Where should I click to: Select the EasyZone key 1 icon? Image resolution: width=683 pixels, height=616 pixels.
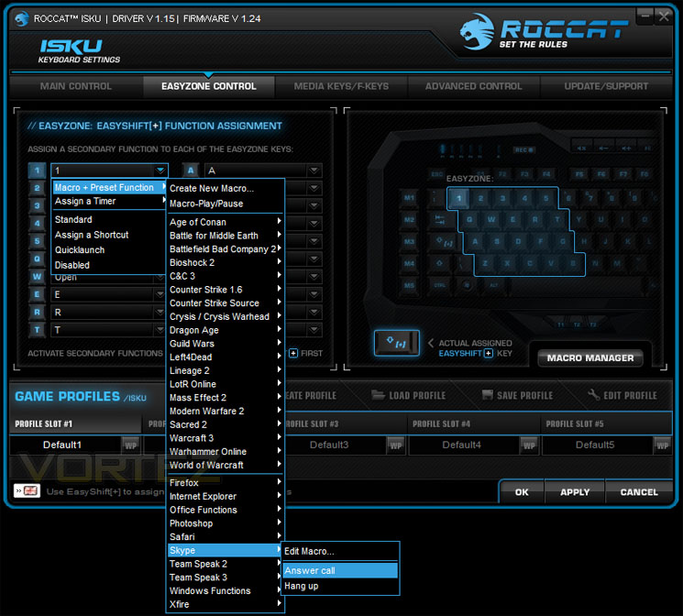(x=37, y=170)
